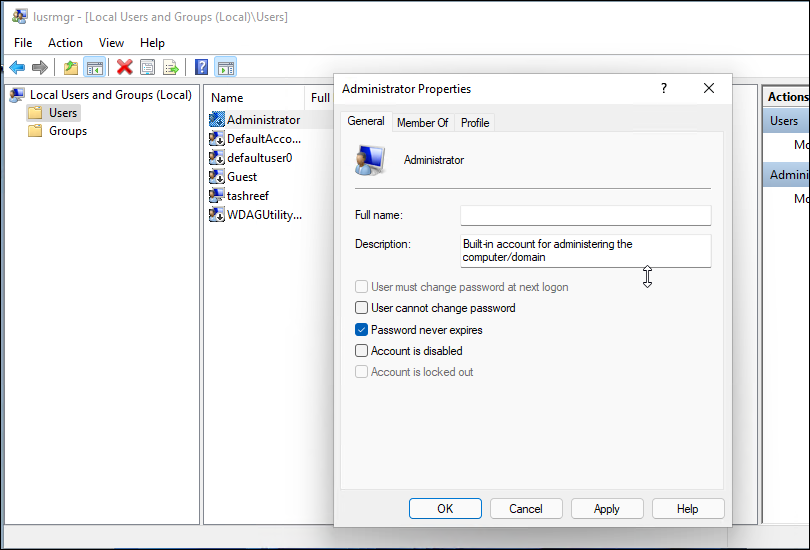Image resolution: width=810 pixels, height=550 pixels.
Task: Click the red Delete toolbar icon
Action: pyautogui.click(x=124, y=67)
